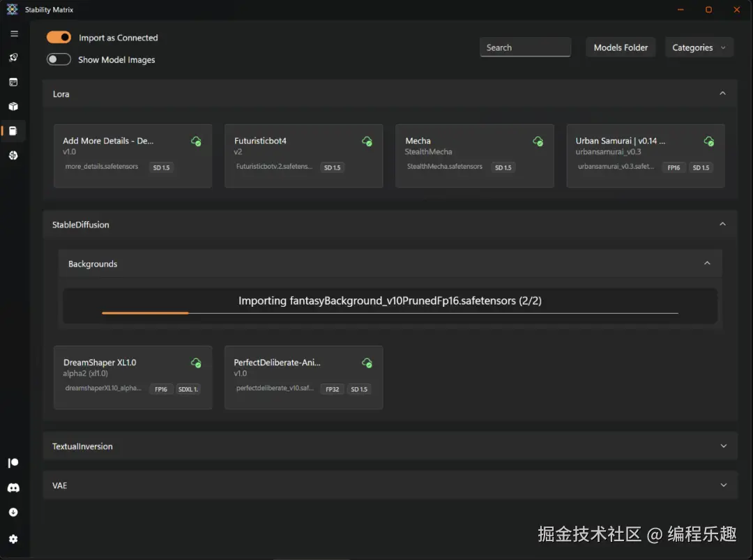The height and width of the screenshot is (560, 753).
Task: Click the import progress bar
Action: click(x=390, y=313)
